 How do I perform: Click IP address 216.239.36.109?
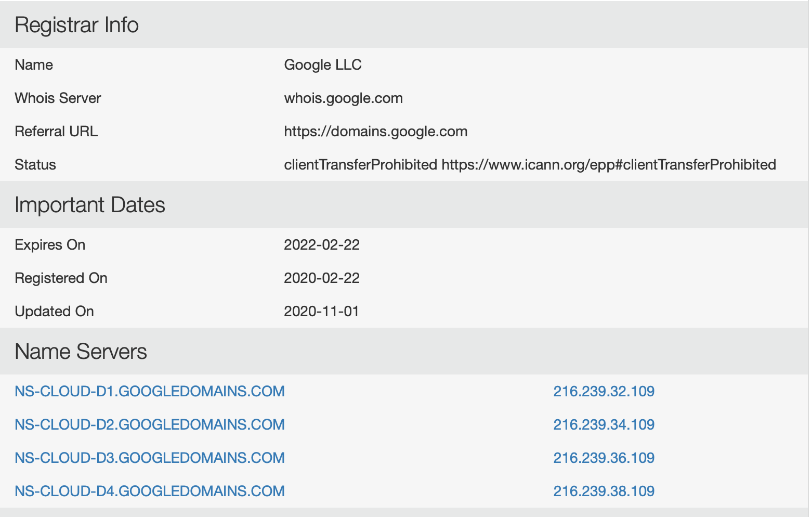pos(604,458)
